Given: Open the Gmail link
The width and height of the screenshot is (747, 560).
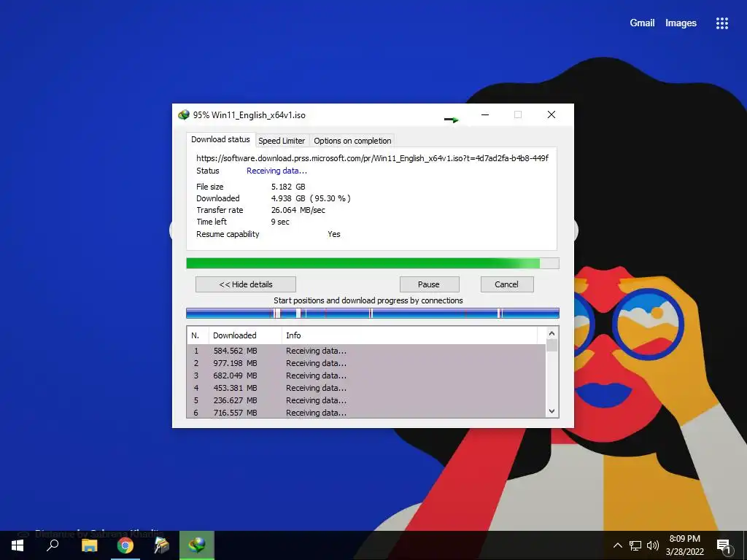Looking at the screenshot, I should click(x=642, y=23).
